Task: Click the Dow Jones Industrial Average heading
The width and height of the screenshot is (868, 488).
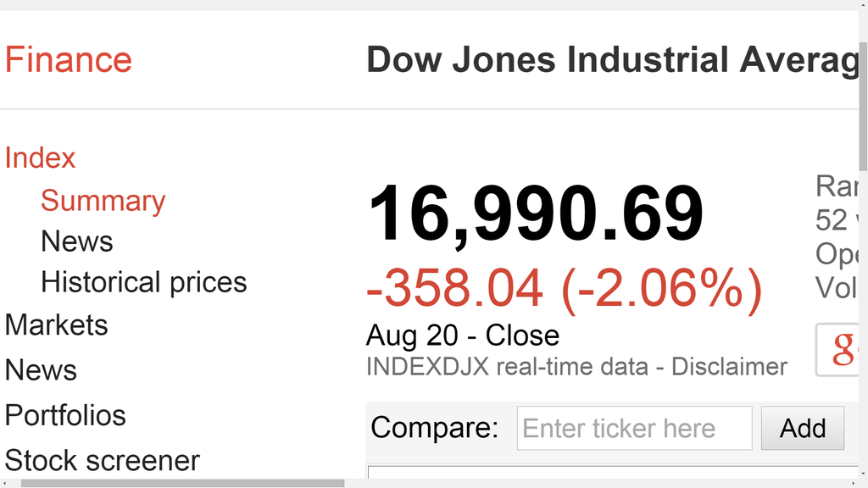Action: [x=612, y=60]
